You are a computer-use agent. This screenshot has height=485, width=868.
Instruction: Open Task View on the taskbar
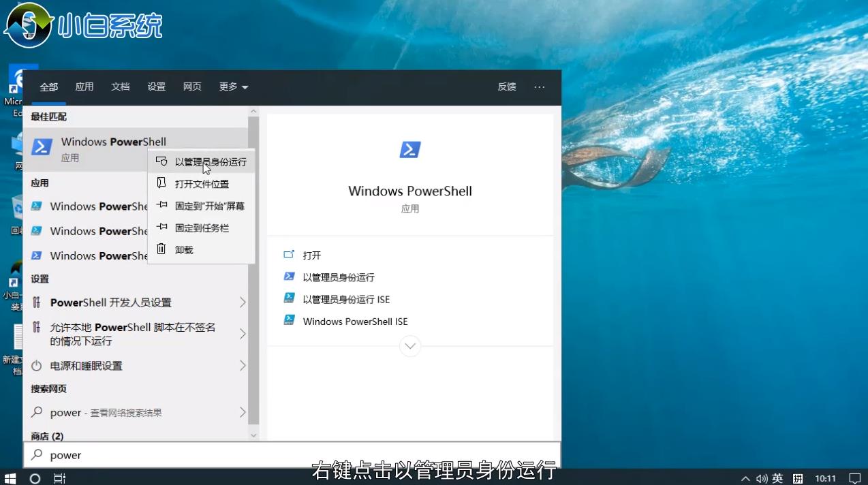pos(59,478)
